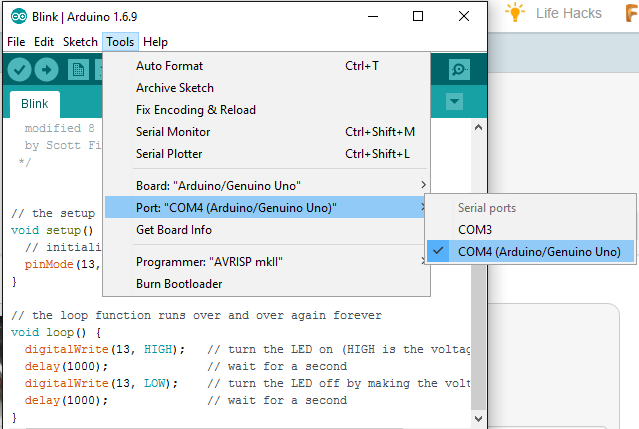This screenshot has height=429, width=639.
Task: Click the loop function comment line
Action: tap(196, 315)
